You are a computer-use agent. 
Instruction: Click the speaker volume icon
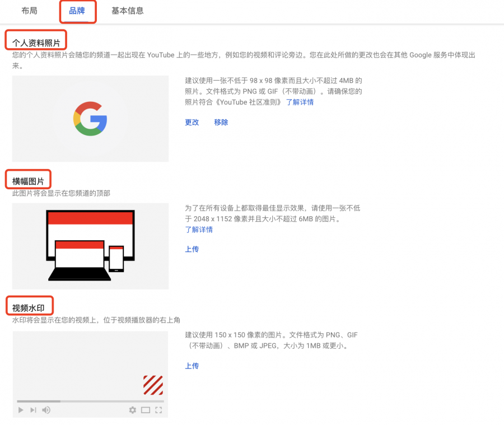pos(46,410)
